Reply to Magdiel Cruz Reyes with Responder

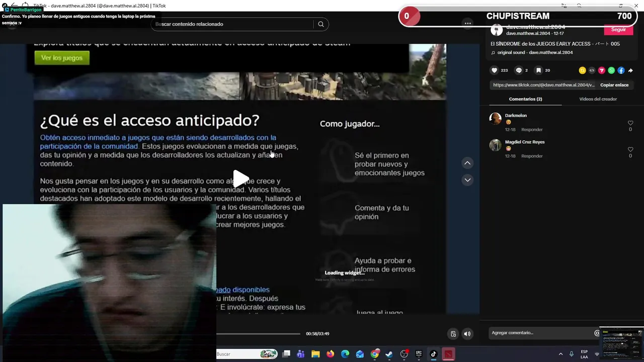click(x=532, y=156)
